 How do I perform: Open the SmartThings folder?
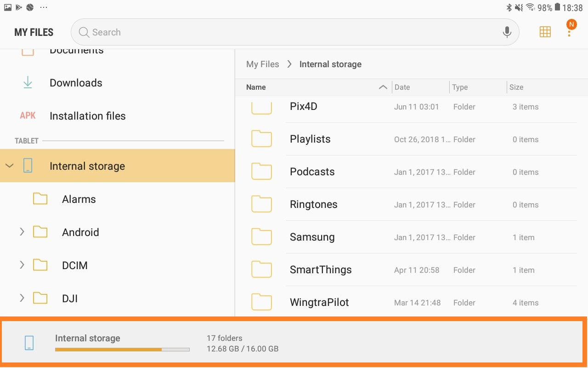pos(321,270)
